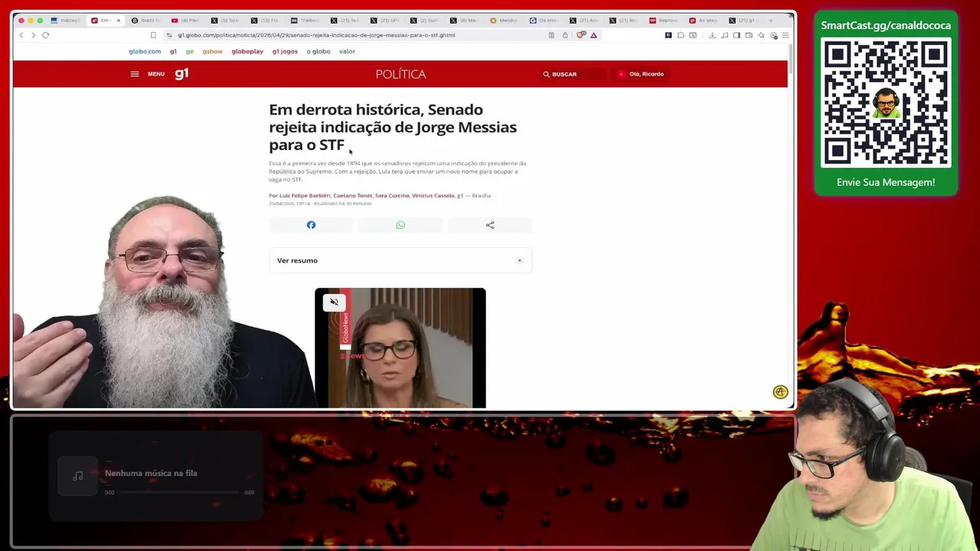Click the round floating badge icon bottom-right

(780, 392)
